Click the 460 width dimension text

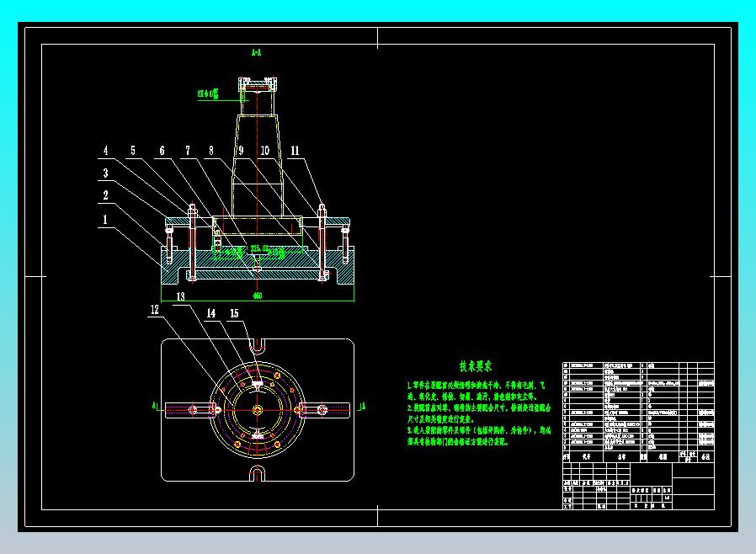(x=258, y=296)
